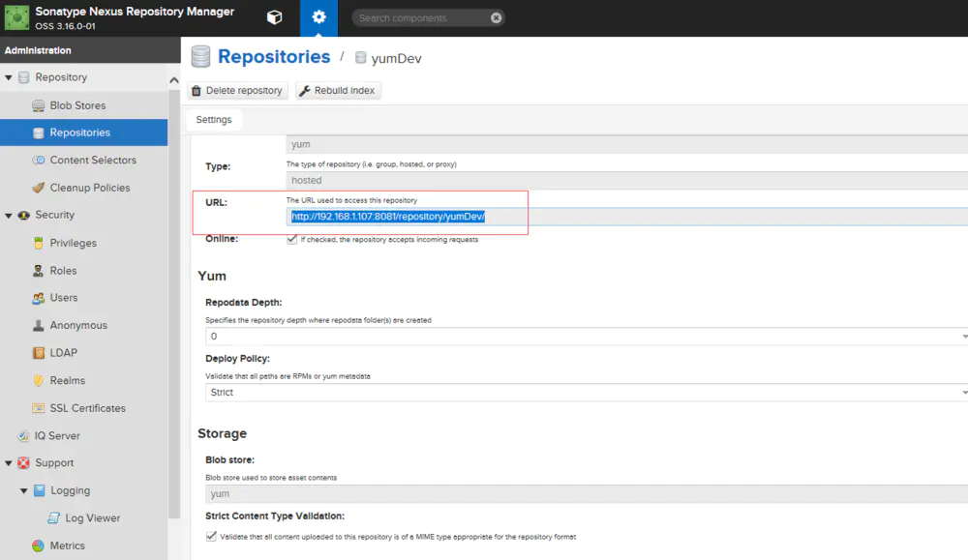Collapse the Security tree section
The width and height of the screenshot is (968, 560).
[x=9, y=216]
